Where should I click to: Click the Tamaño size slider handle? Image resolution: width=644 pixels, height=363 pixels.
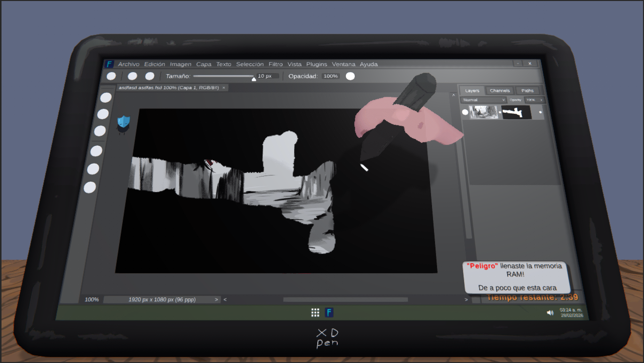tap(254, 78)
